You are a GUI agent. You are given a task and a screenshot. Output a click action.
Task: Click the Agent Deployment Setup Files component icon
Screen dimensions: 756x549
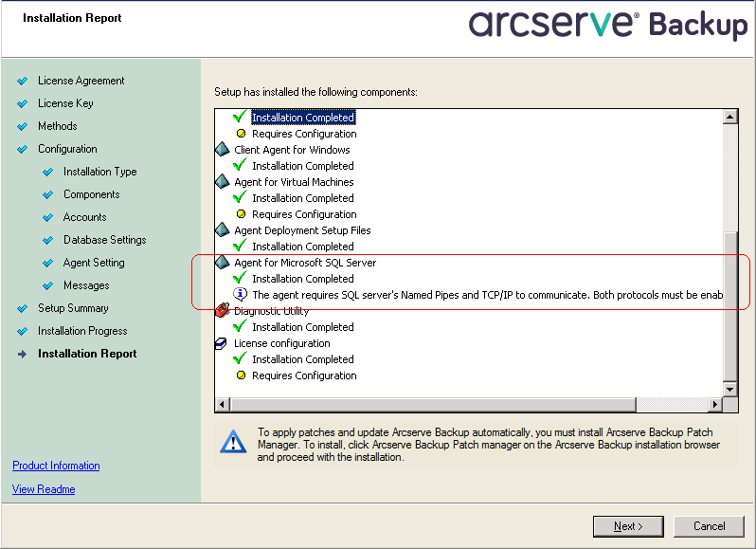point(223,229)
